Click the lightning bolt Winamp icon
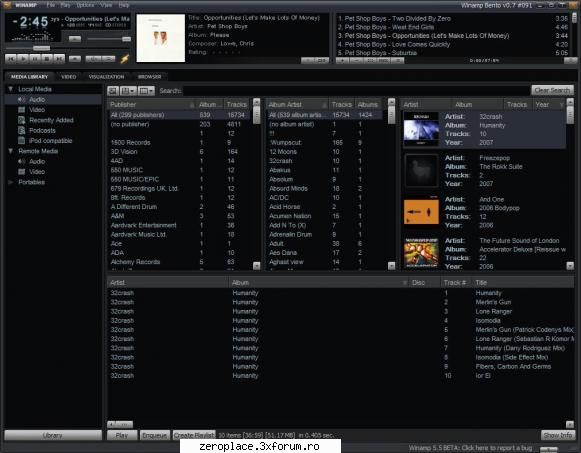Screen dimensions: 581x453 (125, 59)
